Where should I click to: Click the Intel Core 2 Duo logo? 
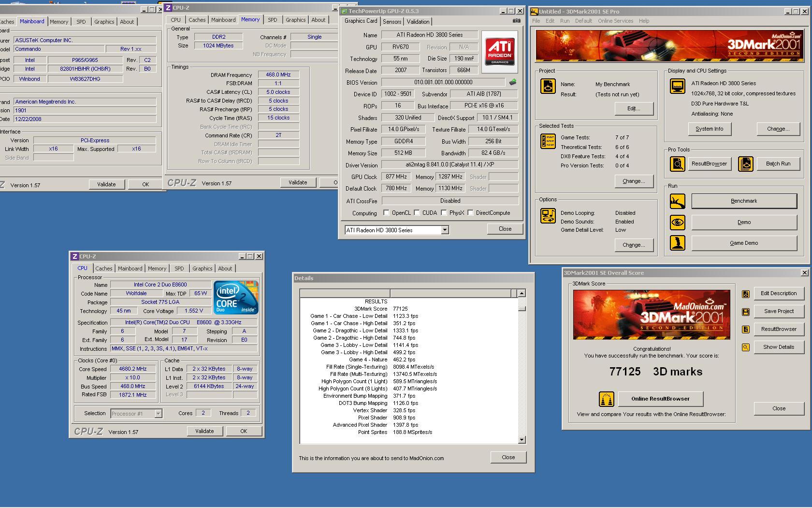pos(236,298)
